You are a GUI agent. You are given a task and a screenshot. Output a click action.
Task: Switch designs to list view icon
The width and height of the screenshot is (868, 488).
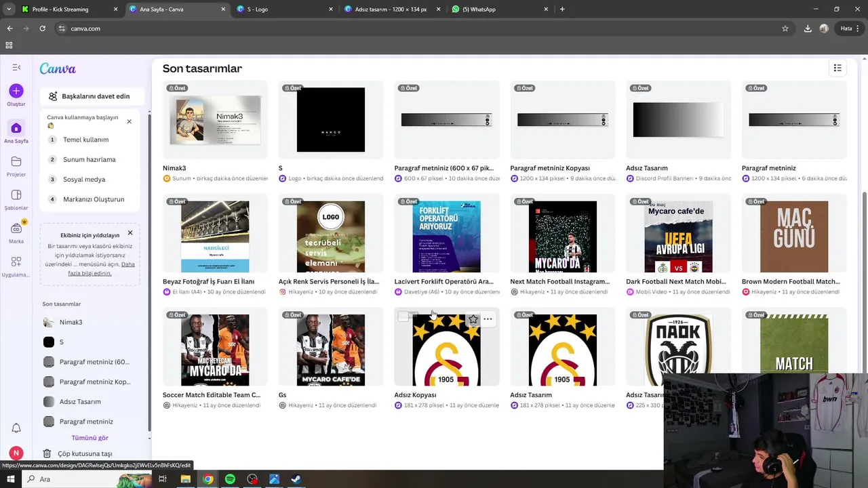(837, 68)
